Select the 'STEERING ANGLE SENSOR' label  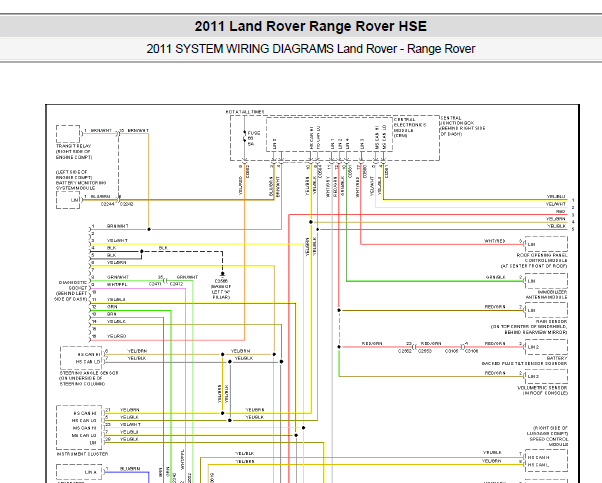click(x=89, y=373)
